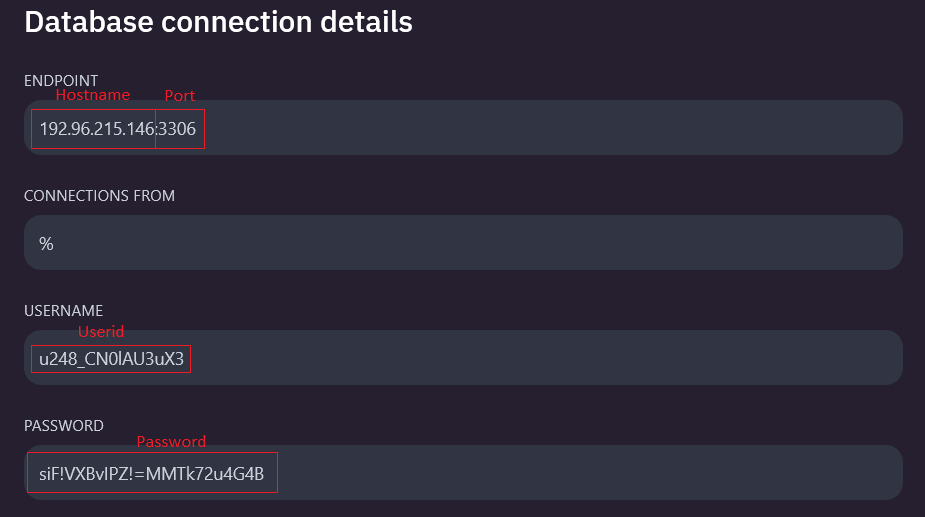Click the USERNAME field label
Screen dimensions: 925x517
pyautogui.click(x=63, y=311)
